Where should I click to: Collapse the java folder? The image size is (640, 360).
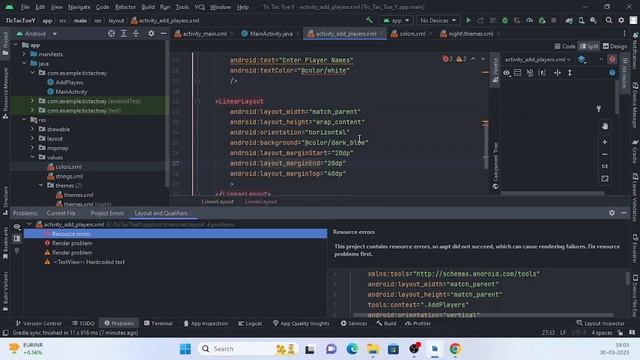[x=24, y=64]
